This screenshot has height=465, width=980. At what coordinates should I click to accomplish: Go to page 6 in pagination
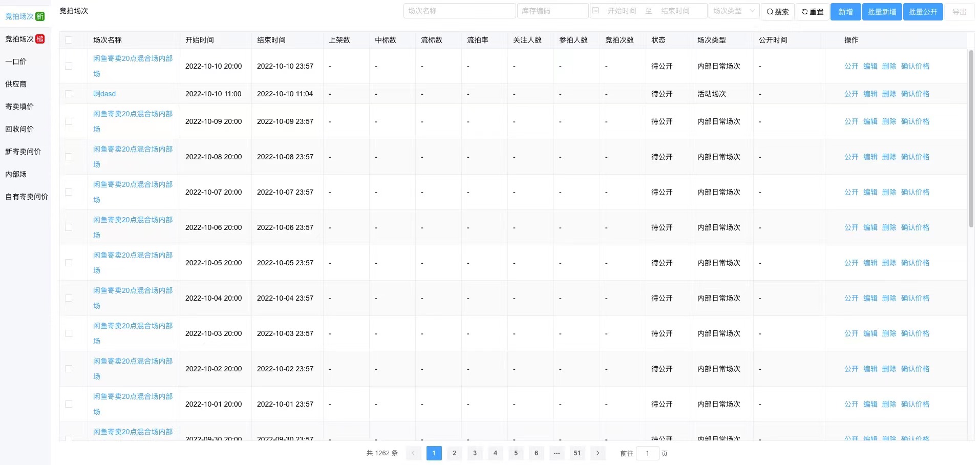pos(536,453)
